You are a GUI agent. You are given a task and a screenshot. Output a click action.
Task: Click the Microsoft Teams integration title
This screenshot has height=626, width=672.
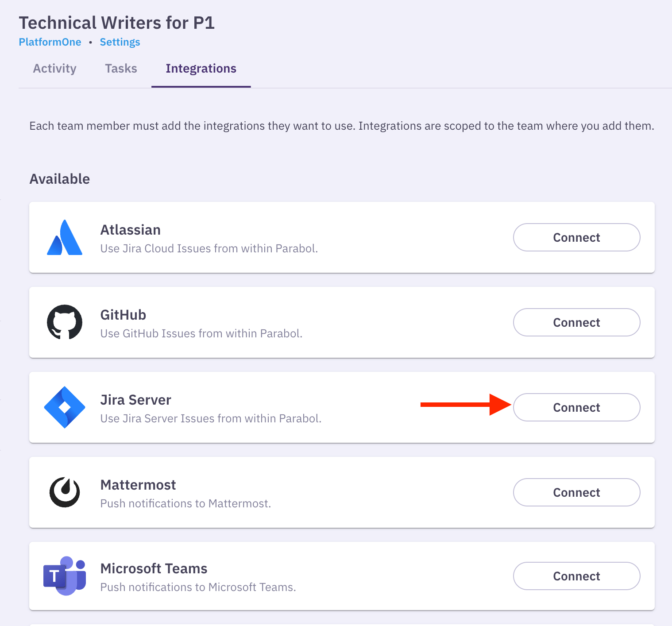(154, 569)
